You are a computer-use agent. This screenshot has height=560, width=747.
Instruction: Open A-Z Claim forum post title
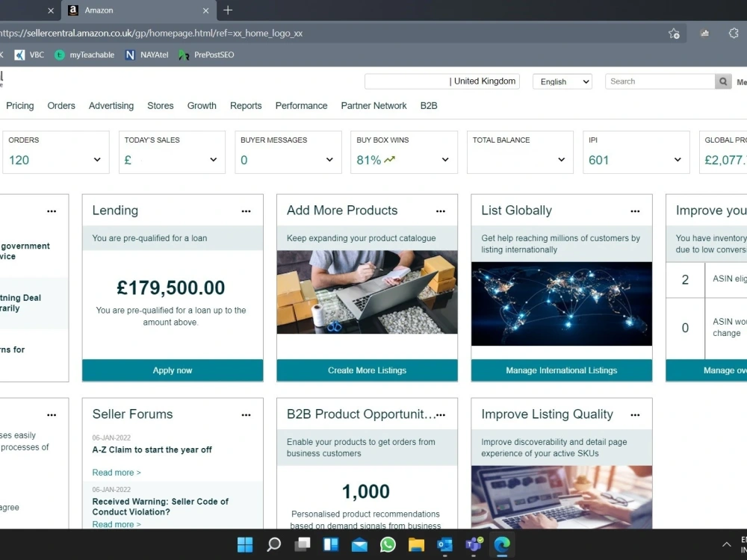point(152,449)
